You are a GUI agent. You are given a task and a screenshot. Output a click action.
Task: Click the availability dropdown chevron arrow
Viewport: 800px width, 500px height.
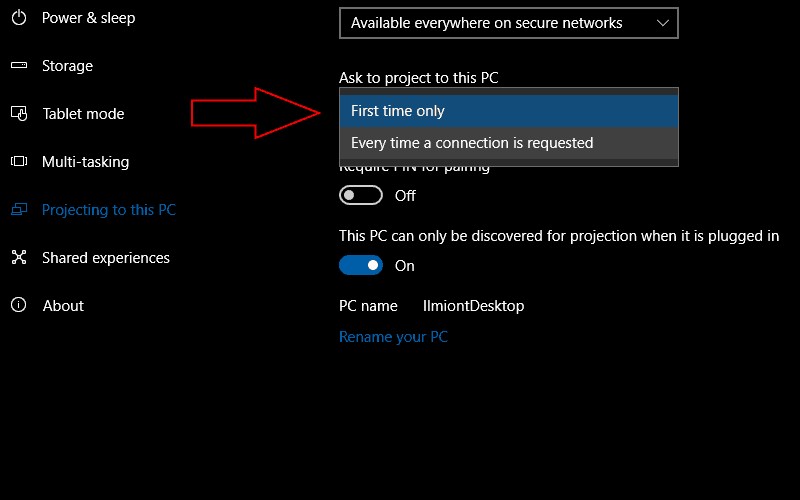(663, 23)
